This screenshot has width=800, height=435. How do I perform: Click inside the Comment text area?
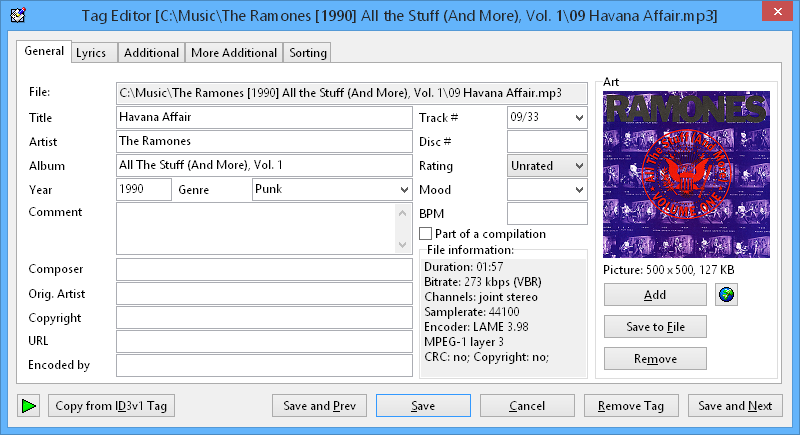257,228
